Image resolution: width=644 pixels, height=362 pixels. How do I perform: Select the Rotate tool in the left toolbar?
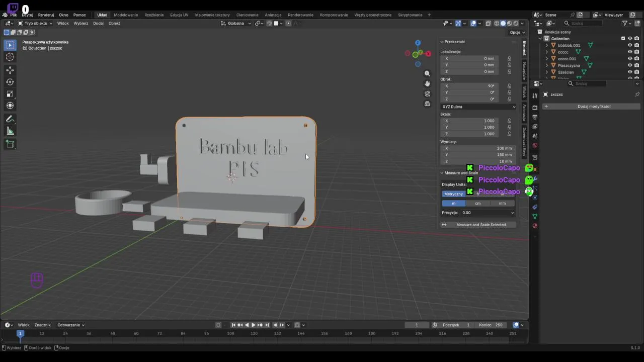[x=10, y=82]
